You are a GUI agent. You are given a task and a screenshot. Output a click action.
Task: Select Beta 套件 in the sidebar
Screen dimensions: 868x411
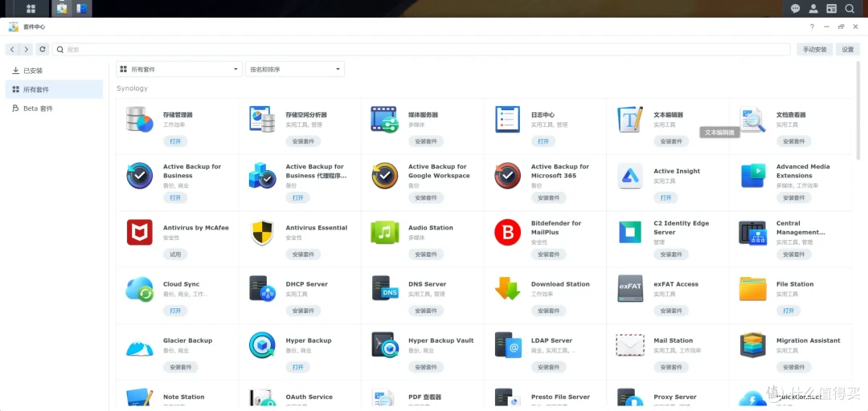[55, 108]
